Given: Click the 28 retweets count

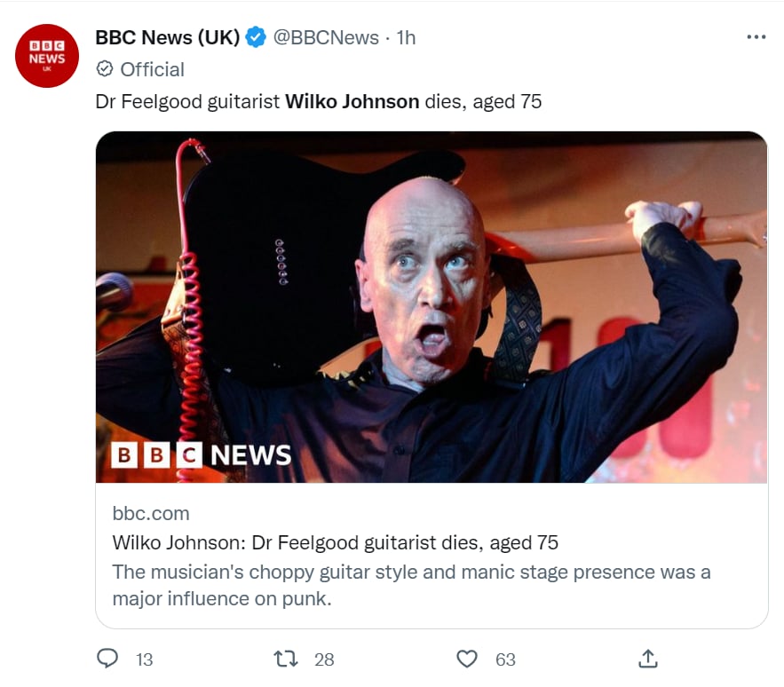Looking at the screenshot, I should (324, 659).
